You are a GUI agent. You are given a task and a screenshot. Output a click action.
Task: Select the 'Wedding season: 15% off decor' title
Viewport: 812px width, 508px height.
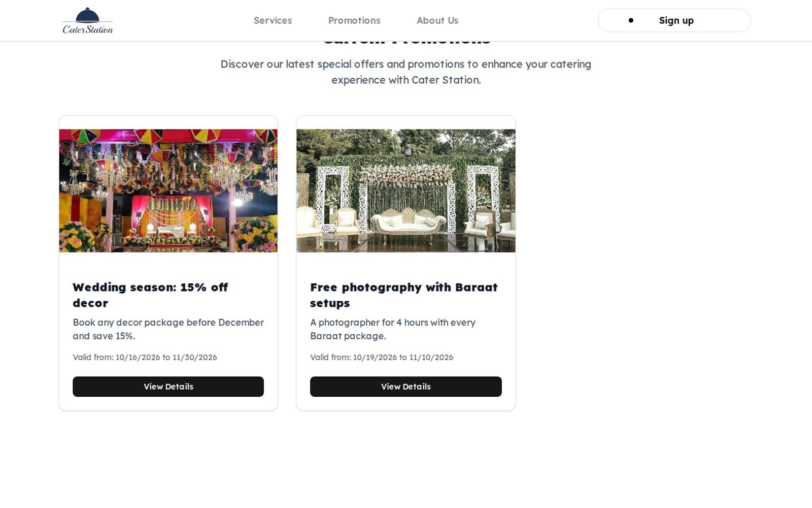click(150, 295)
